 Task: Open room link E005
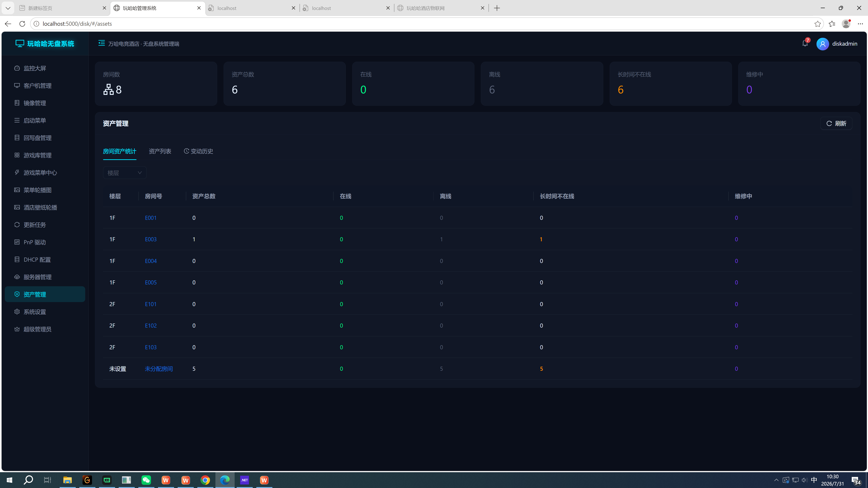[x=151, y=283]
